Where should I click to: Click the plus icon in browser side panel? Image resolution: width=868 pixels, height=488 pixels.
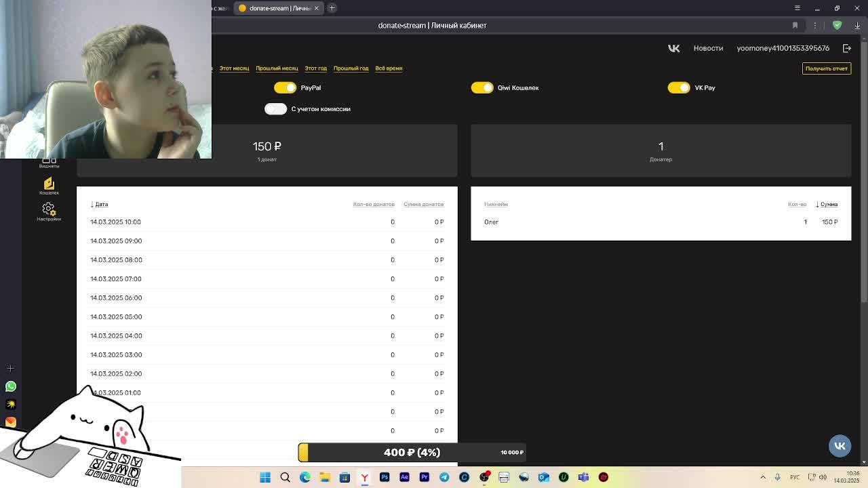(x=10, y=368)
